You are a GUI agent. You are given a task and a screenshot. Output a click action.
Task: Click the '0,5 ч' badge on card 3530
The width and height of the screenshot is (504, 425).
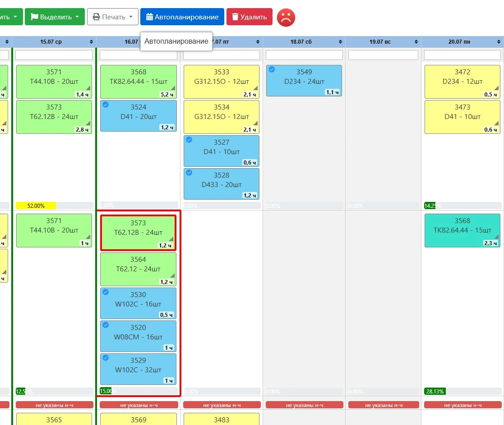(x=166, y=315)
